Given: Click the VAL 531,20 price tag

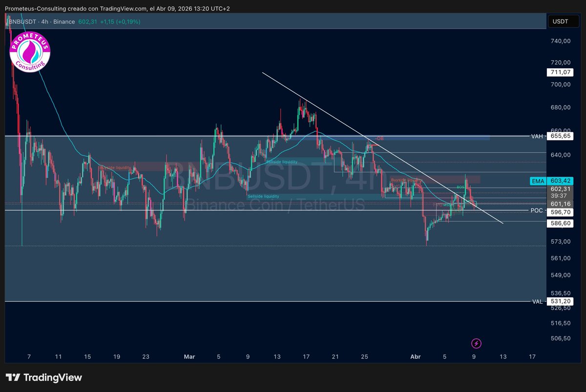Looking at the screenshot, I should click(560, 301).
